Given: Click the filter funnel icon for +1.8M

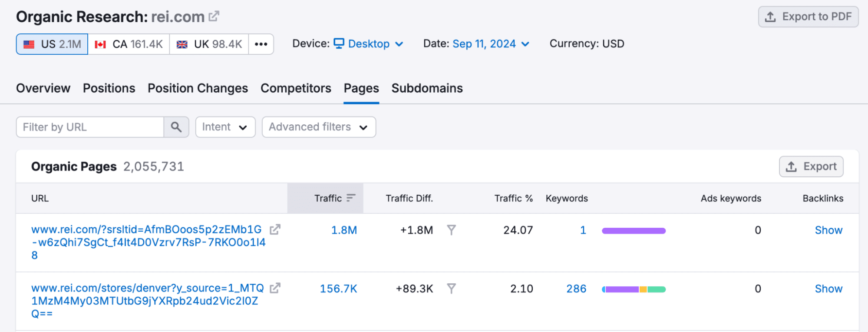Looking at the screenshot, I should coord(452,230).
